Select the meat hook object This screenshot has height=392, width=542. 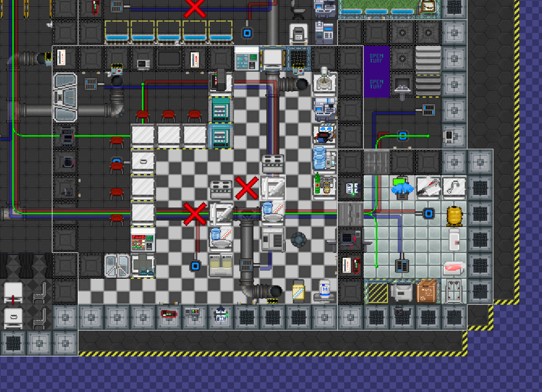tap(454, 187)
